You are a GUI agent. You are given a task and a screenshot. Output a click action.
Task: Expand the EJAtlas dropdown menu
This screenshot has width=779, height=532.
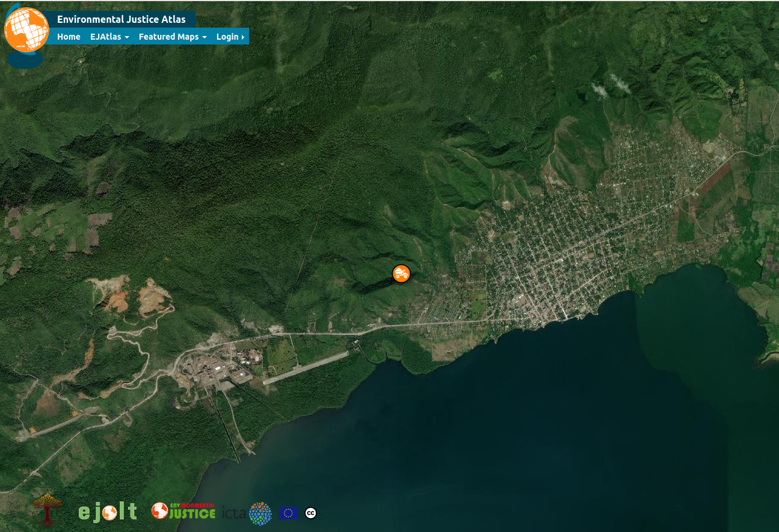tap(109, 37)
